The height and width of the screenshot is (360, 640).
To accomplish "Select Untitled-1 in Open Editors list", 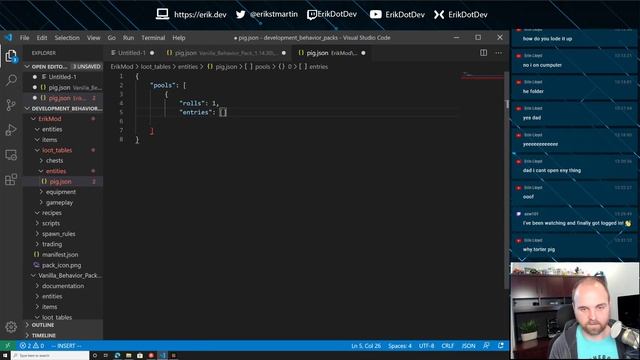I will (x=62, y=77).
